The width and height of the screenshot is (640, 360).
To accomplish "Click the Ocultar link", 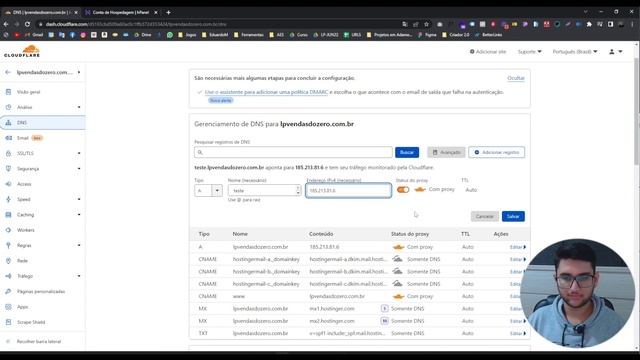I will point(516,78).
